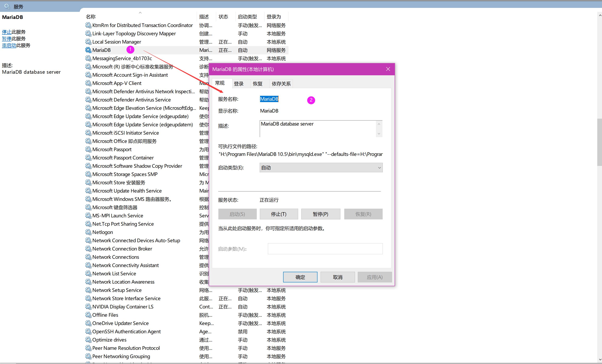Click the gear icon of Microsoft Defender Antivirus Service

pos(88,100)
